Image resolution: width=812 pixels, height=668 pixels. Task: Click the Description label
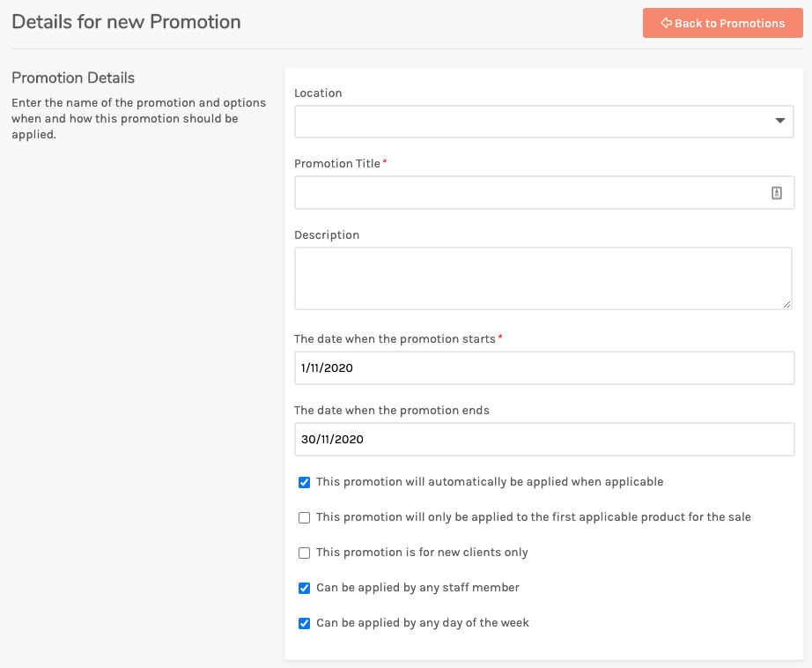[327, 235]
